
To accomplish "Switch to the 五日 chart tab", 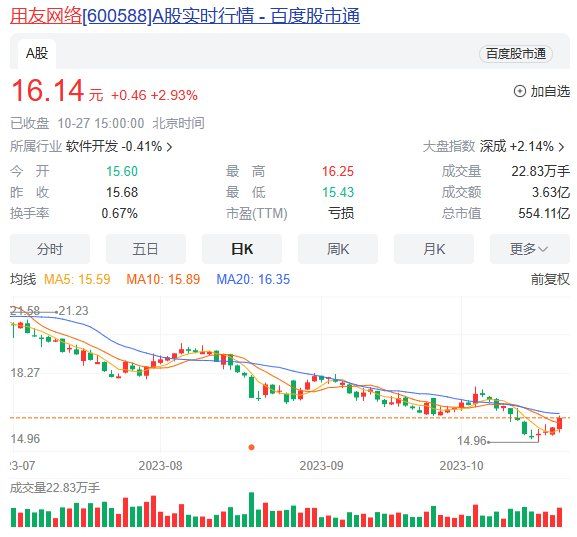I will 146,249.
